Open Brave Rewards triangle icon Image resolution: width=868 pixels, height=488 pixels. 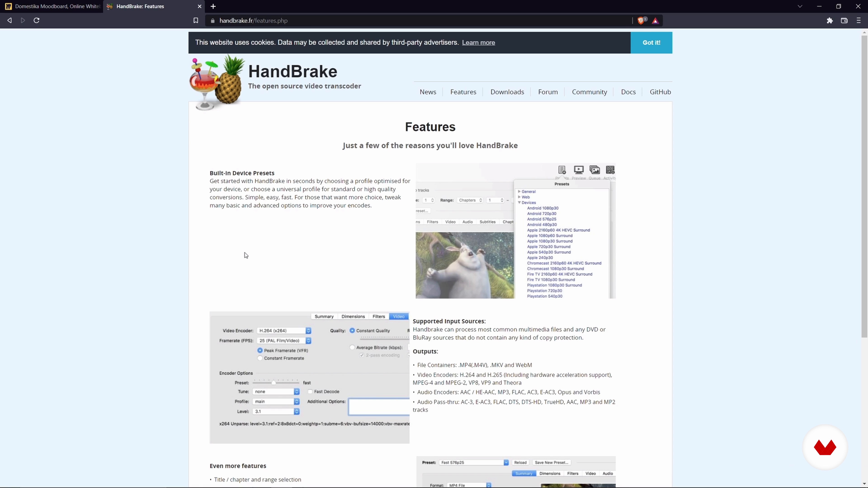coord(655,21)
